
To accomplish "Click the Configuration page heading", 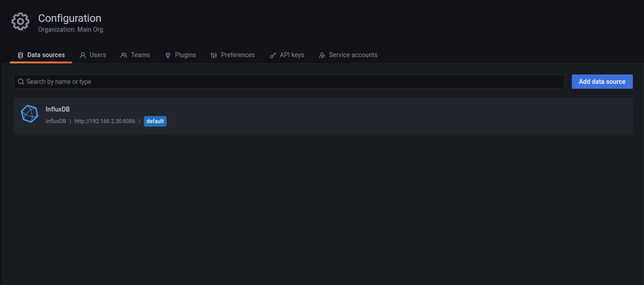I will tap(70, 18).
